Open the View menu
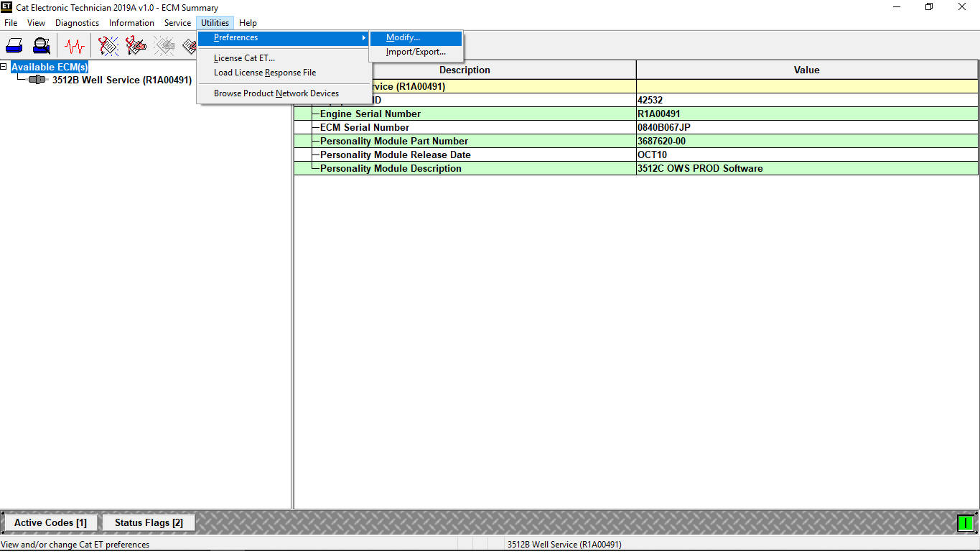The width and height of the screenshot is (980, 554). 36,23
